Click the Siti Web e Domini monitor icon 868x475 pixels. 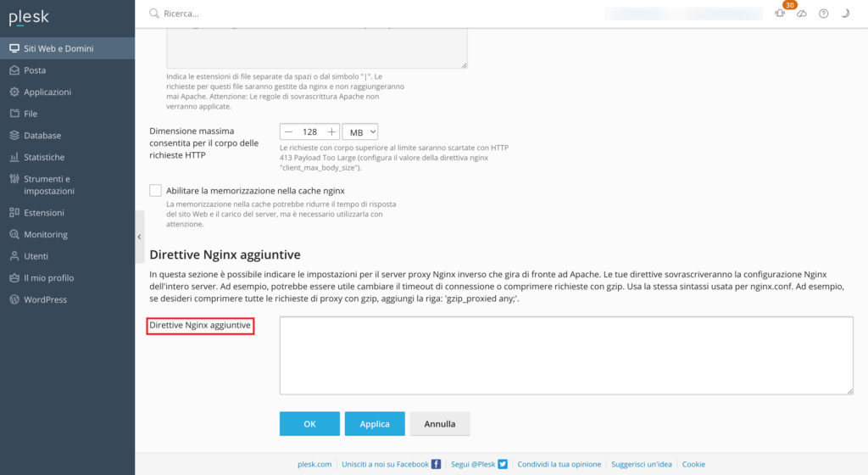[14, 48]
